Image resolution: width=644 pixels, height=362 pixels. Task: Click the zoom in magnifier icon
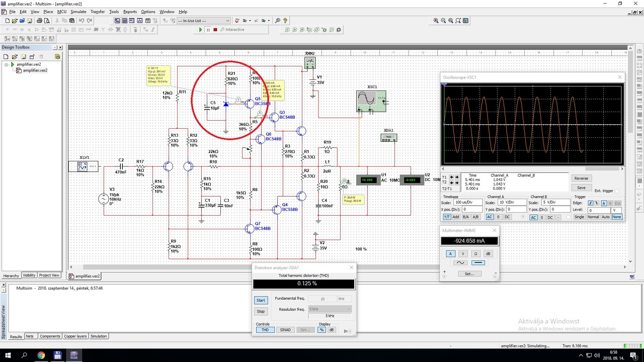[x=436, y=21]
